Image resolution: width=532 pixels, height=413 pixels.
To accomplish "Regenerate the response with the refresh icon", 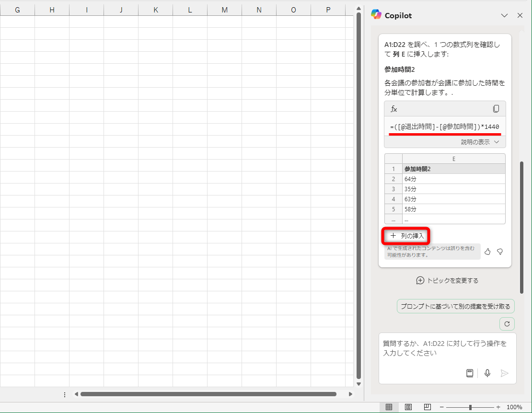I will [x=507, y=323].
